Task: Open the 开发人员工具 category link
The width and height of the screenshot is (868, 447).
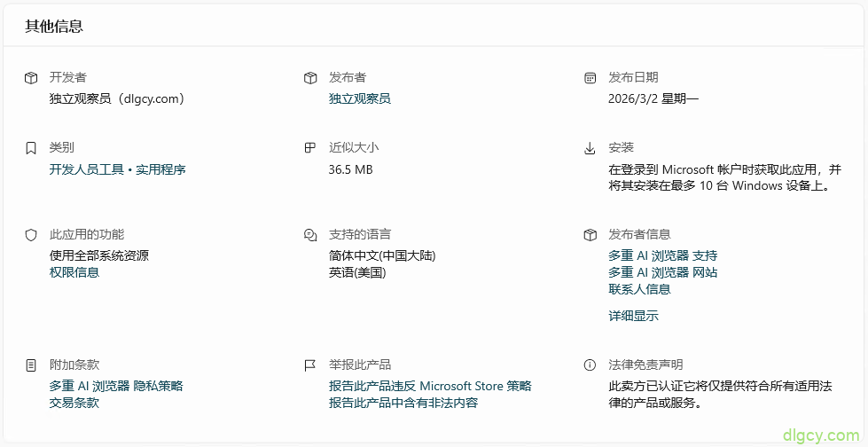Action: tap(86, 169)
